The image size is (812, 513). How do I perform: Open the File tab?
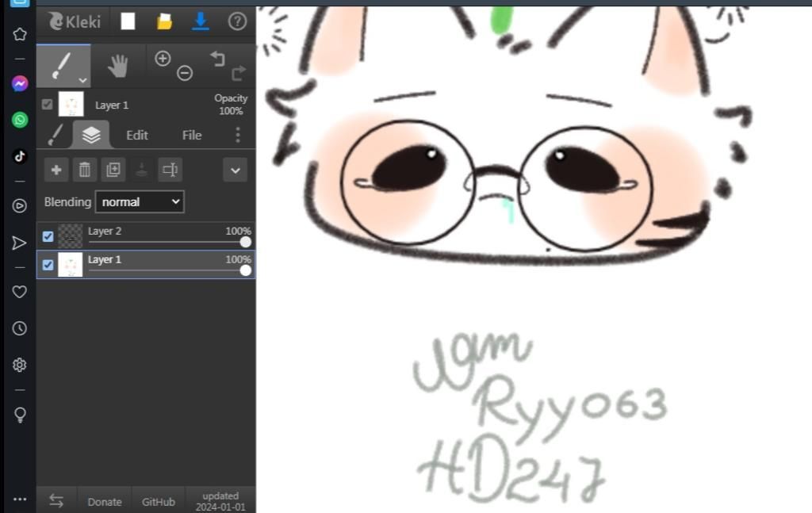click(192, 135)
